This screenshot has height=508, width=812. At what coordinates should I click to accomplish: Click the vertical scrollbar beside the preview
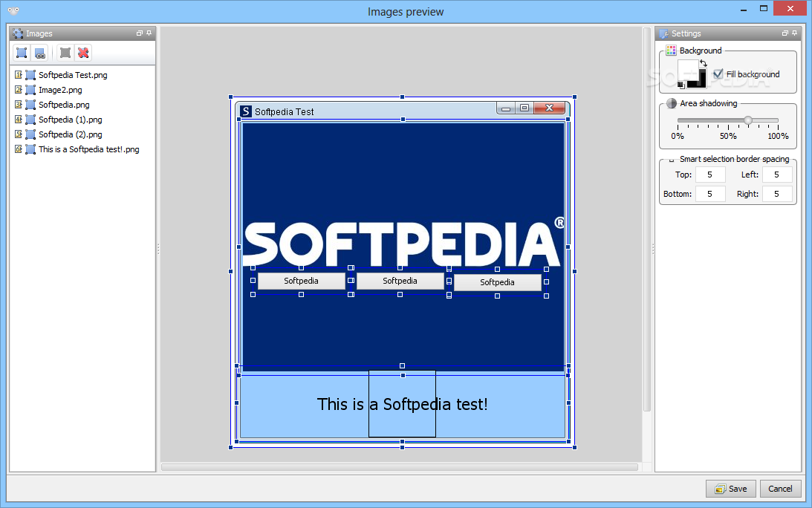pyautogui.click(x=647, y=220)
